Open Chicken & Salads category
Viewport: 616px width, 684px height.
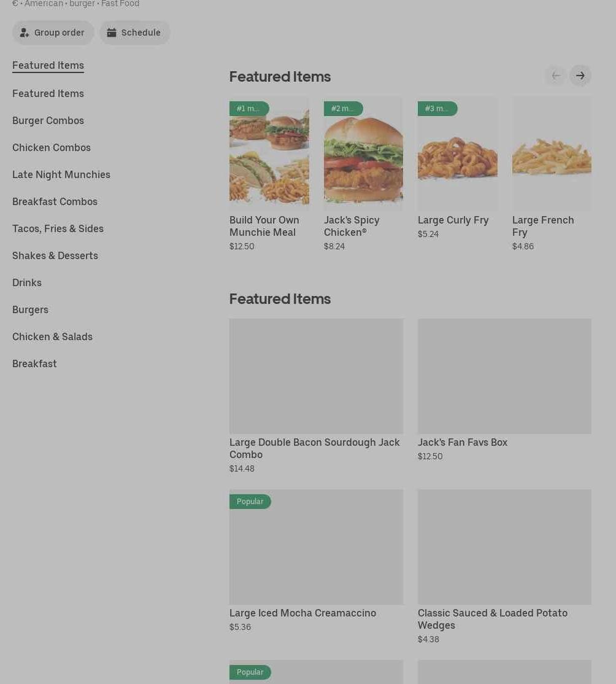(x=52, y=336)
